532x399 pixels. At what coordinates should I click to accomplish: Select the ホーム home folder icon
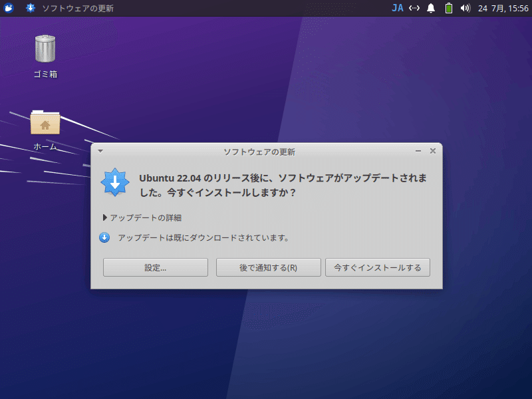(x=45, y=130)
